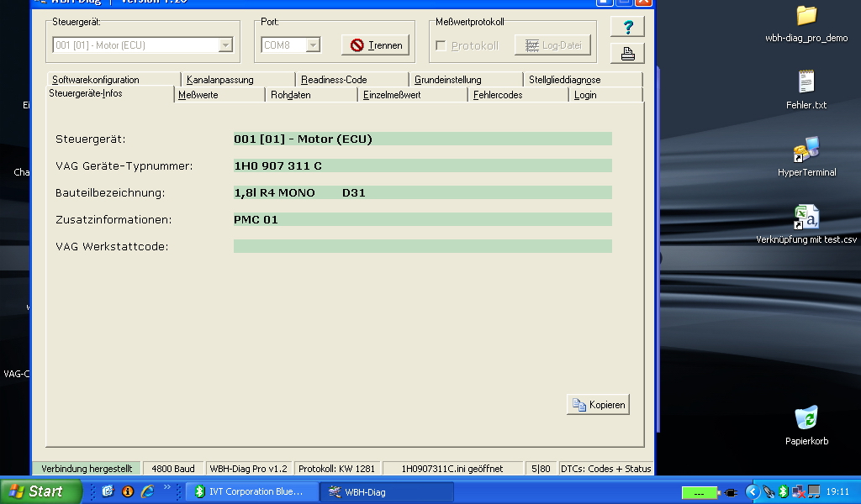
Task: Show hidden tray icons arrow
Action: click(x=753, y=491)
